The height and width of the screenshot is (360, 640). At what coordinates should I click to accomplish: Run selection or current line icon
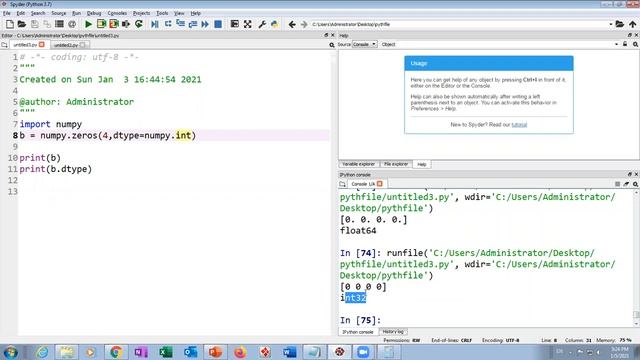point(126,24)
